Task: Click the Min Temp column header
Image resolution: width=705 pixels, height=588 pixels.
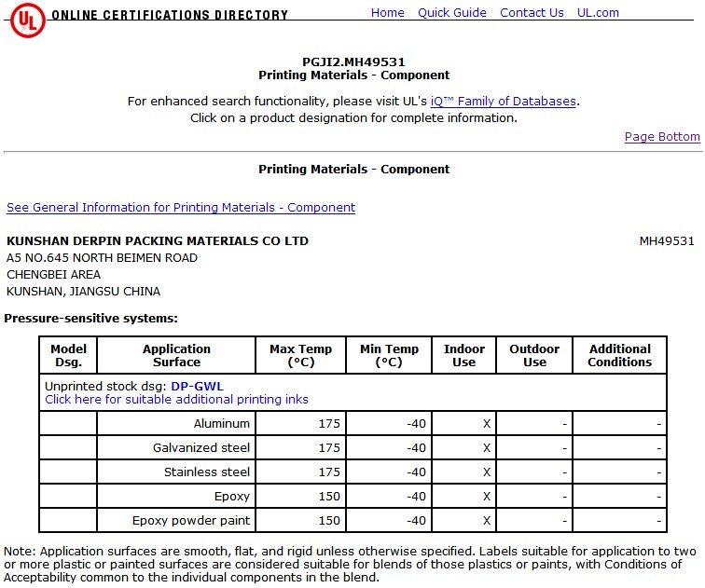Action: pos(389,355)
